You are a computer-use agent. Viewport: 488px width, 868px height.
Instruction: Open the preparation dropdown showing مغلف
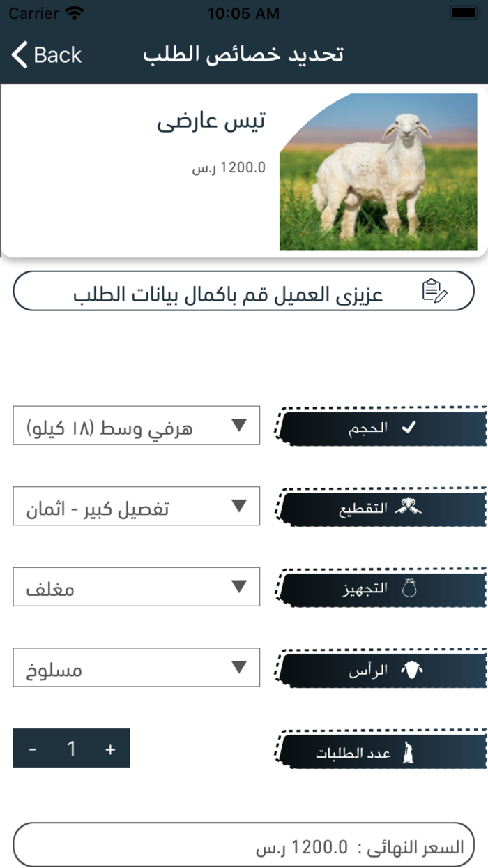tap(136, 587)
